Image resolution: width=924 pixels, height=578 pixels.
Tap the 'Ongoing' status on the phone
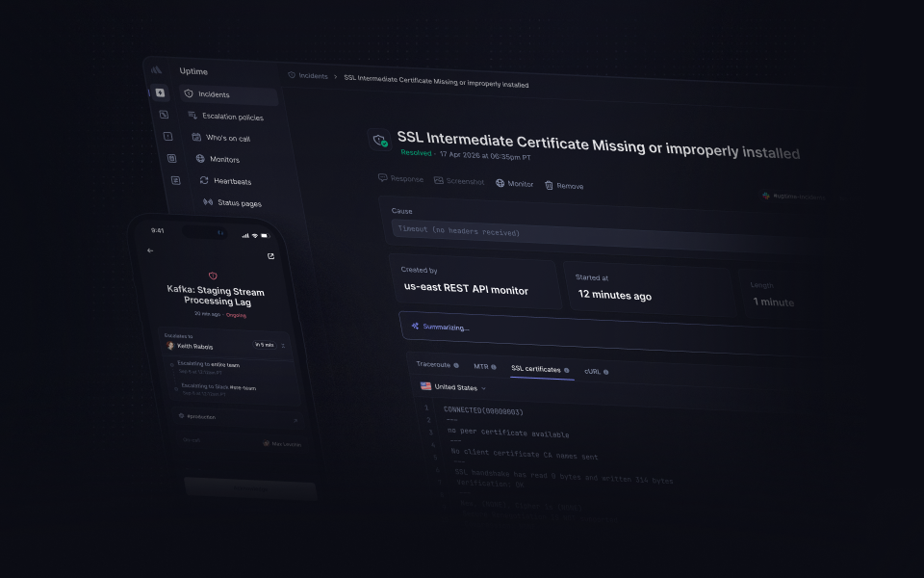click(x=236, y=315)
